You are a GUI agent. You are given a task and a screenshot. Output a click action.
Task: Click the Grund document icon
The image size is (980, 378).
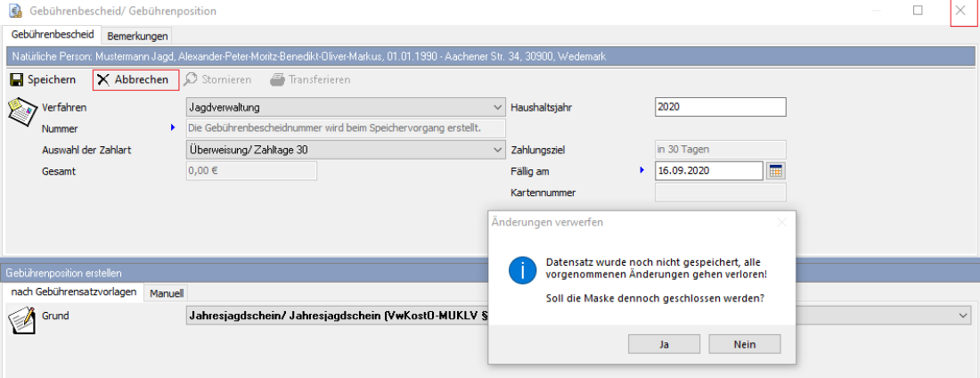click(x=20, y=318)
